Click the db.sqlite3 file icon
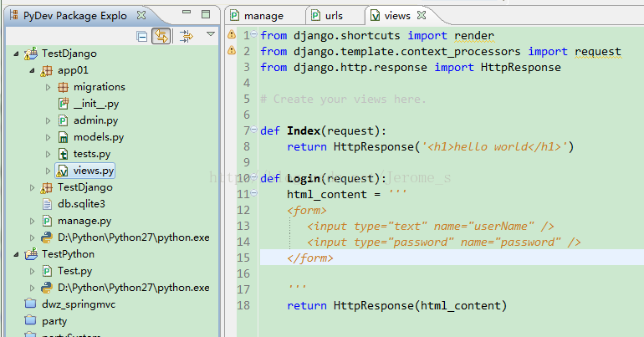Viewport: 644px width, 337px height. (47, 204)
